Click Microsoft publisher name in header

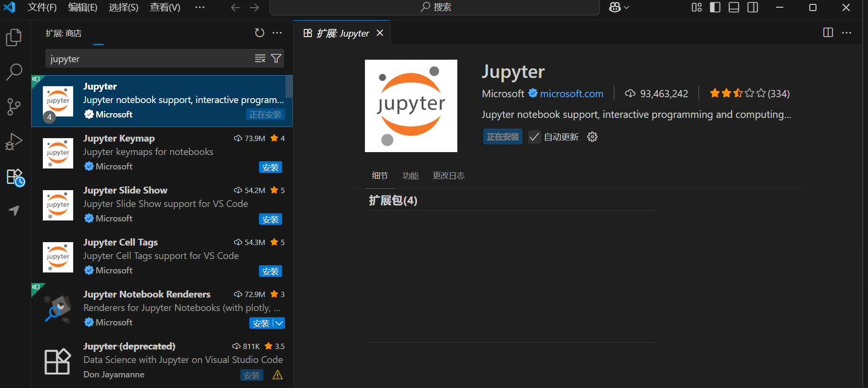coord(503,93)
